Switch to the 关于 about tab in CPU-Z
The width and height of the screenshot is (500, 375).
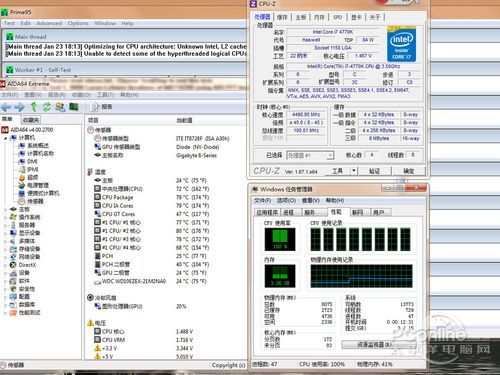375,17
